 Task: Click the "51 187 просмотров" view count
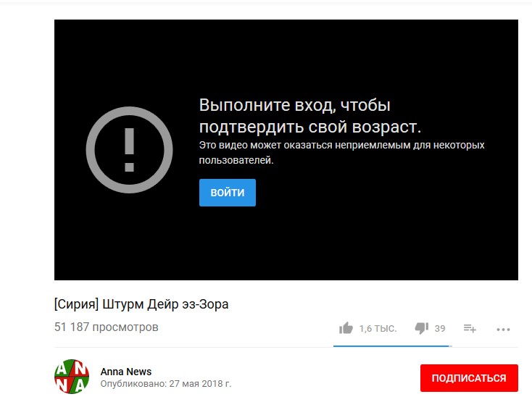click(106, 327)
